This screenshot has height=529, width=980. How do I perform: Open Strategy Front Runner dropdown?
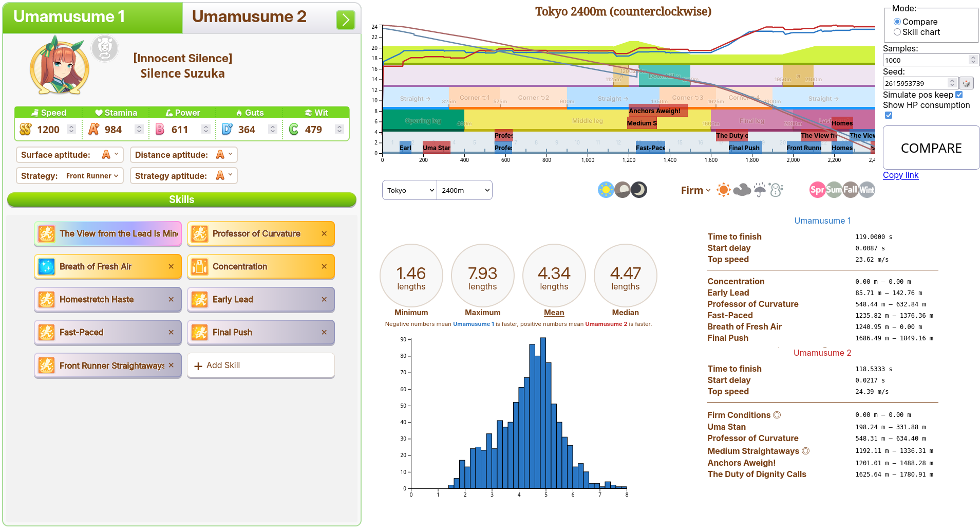pos(70,176)
